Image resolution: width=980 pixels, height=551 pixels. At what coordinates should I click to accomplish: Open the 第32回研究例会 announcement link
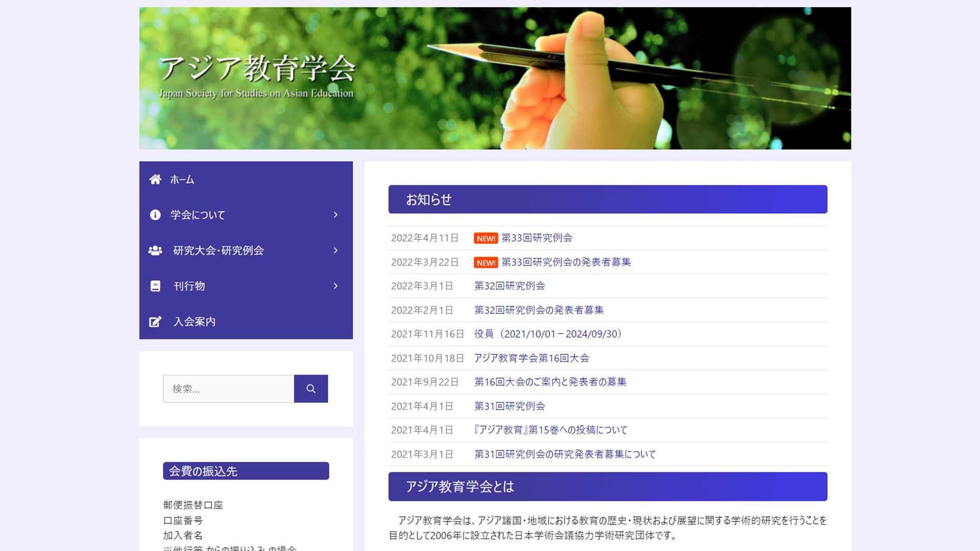coord(509,286)
